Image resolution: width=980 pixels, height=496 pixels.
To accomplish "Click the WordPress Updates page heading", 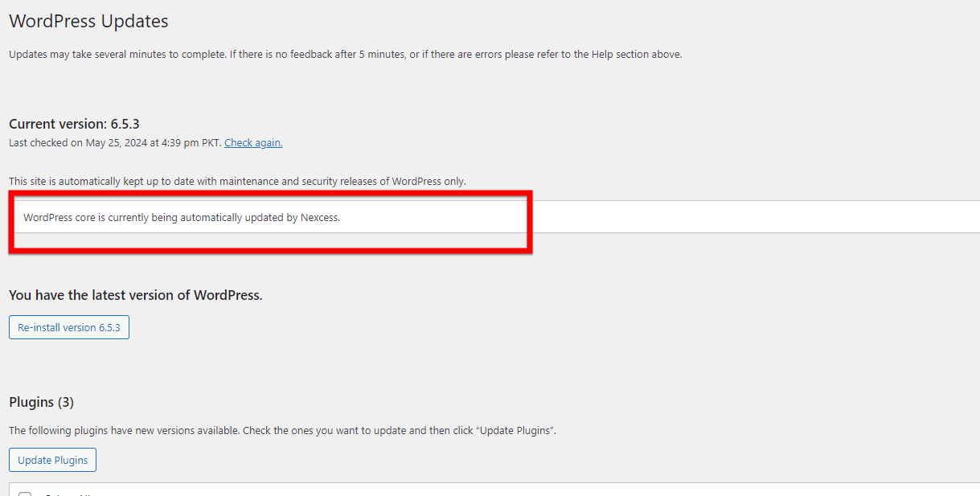I will (x=88, y=22).
